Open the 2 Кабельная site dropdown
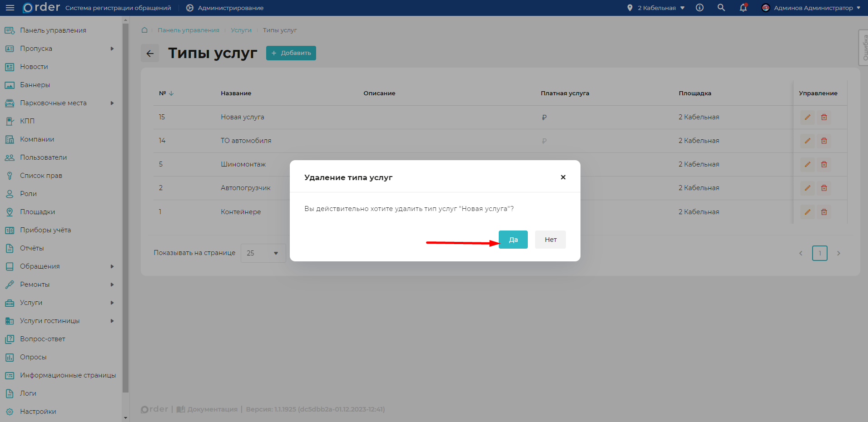The height and width of the screenshot is (422, 868). click(x=656, y=8)
